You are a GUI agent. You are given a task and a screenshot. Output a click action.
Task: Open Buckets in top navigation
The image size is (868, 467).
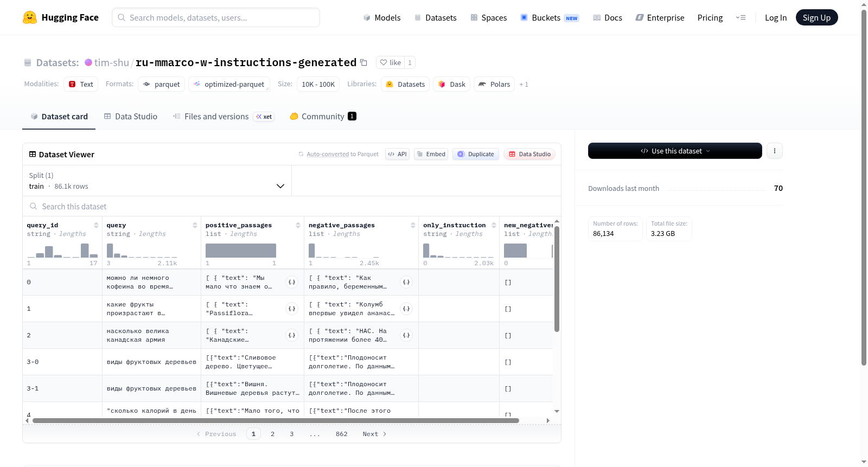pos(550,17)
